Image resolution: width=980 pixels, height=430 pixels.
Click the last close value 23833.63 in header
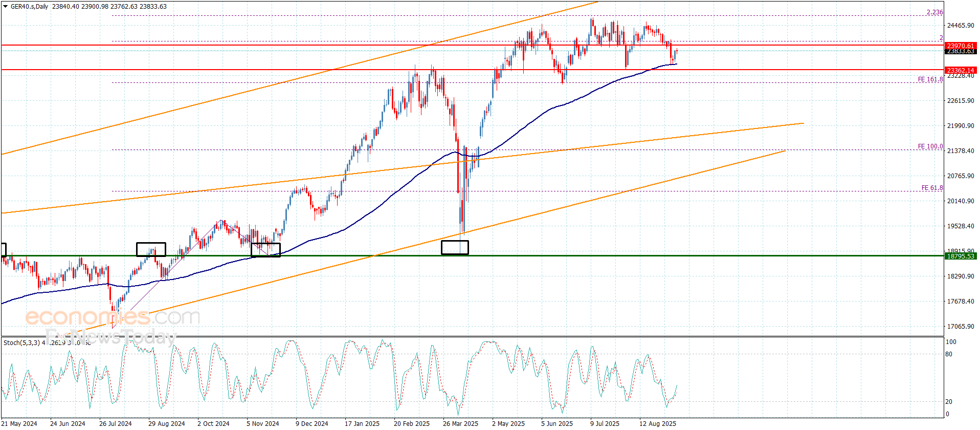(153, 7)
